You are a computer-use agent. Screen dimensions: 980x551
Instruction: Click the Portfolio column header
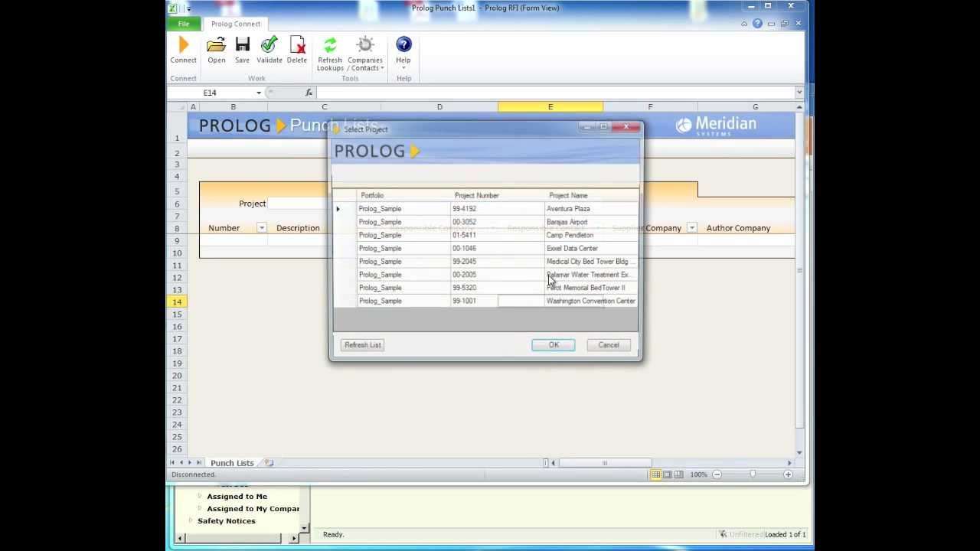403,196
